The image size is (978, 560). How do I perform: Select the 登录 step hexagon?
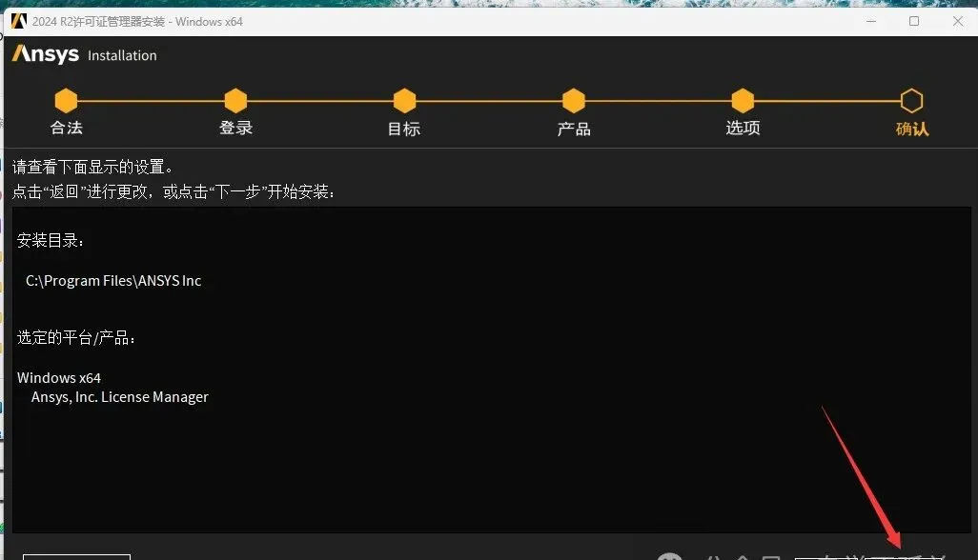[x=235, y=100]
